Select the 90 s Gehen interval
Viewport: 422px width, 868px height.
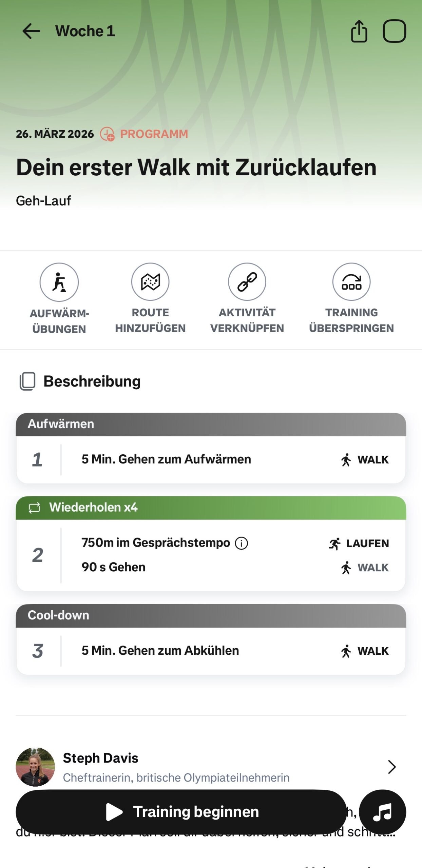(114, 567)
